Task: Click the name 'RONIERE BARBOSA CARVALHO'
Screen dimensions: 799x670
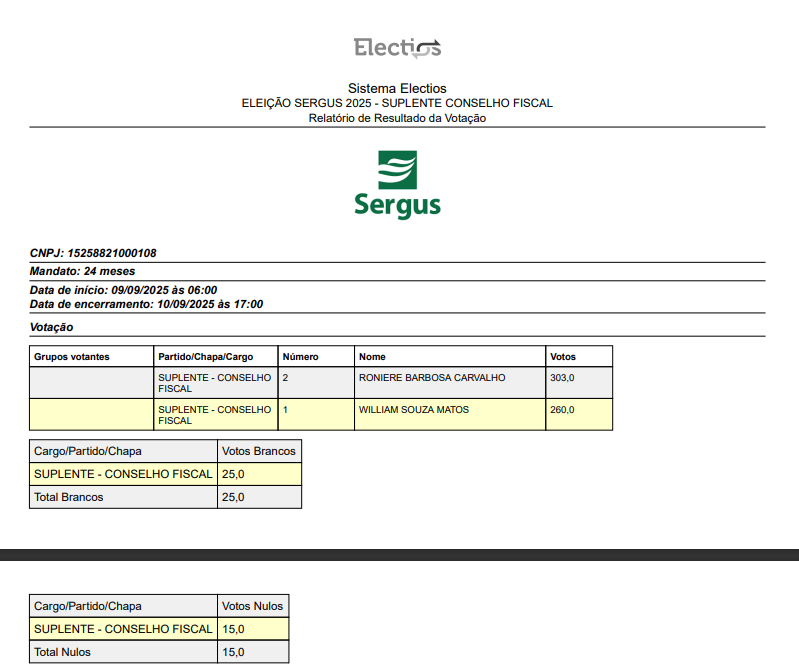Action: (x=432, y=378)
